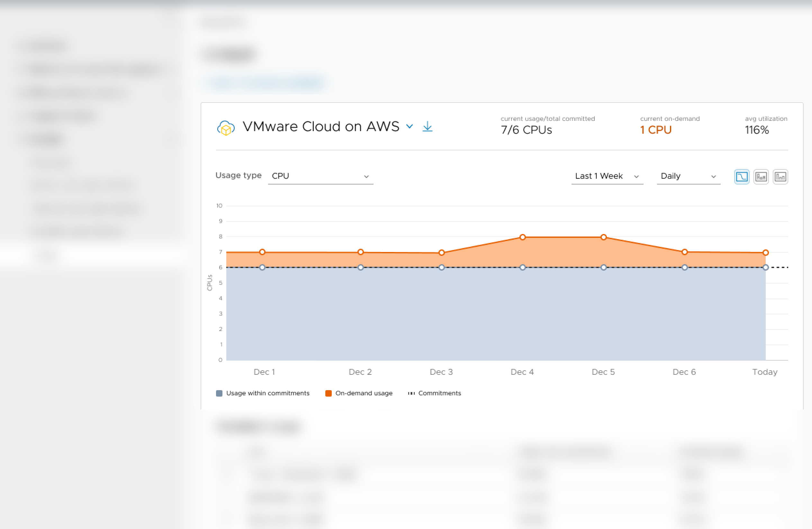Click the Usage within commitments legend text
812x529 pixels.
point(268,393)
